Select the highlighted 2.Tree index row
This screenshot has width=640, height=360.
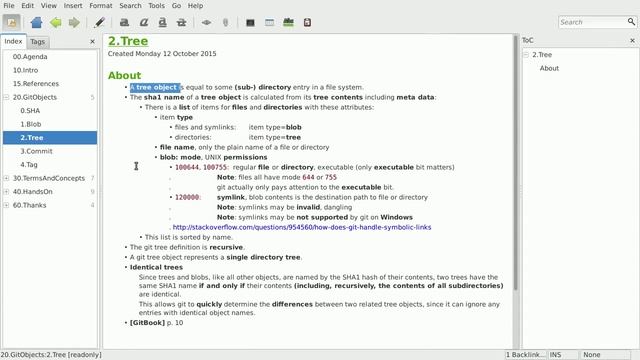tap(50, 138)
